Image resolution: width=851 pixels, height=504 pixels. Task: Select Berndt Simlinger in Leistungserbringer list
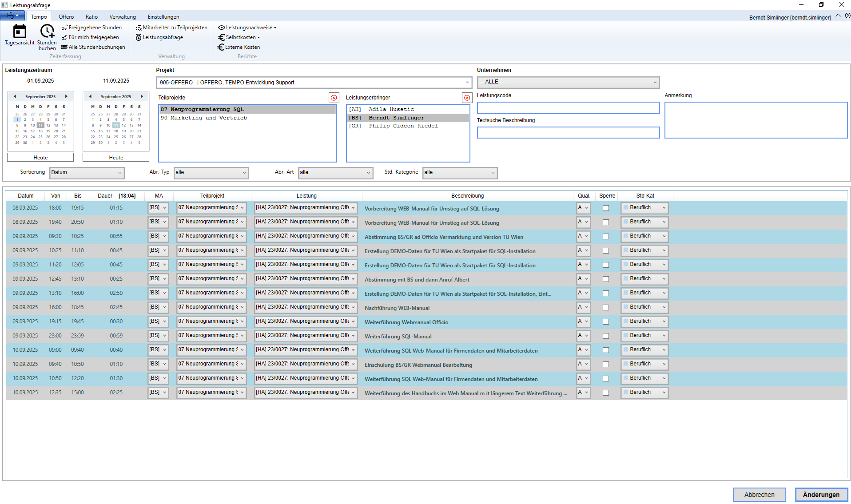(x=408, y=118)
